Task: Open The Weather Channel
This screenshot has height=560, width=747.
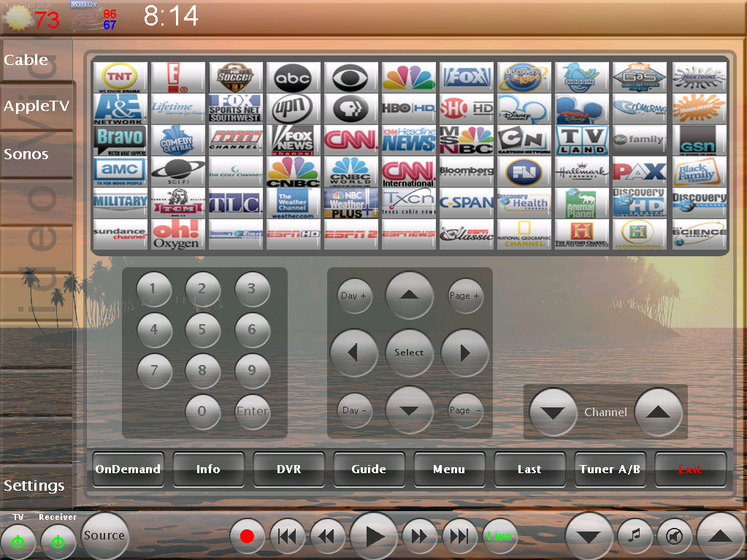Action: pyautogui.click(x=293, y=203)
